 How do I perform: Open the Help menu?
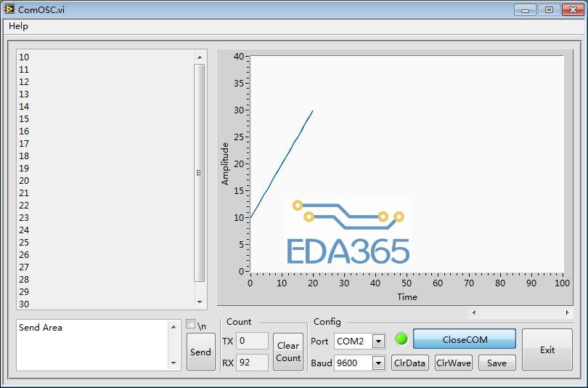18,26
